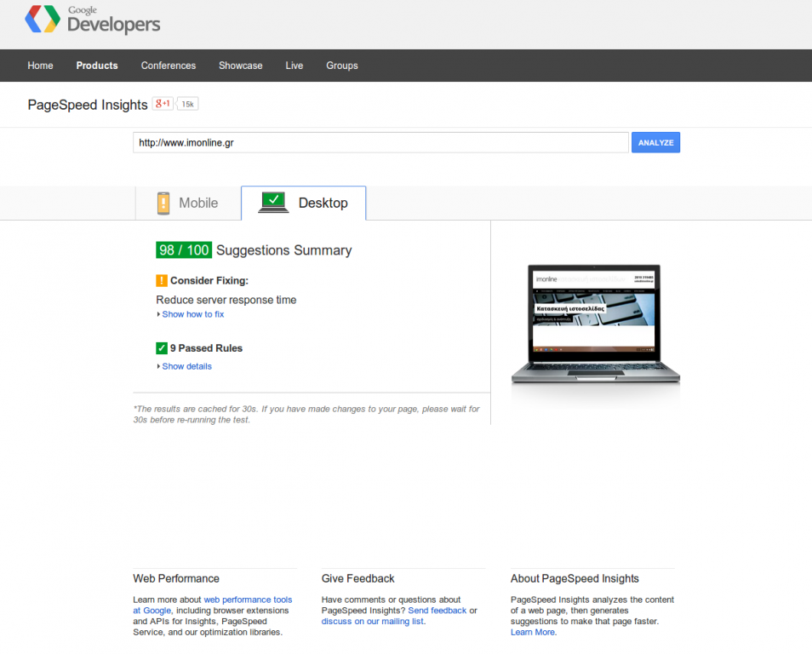Click the PageSpeed Insights page title
This screenshot has width=812, height=654.
coord(88,105)
